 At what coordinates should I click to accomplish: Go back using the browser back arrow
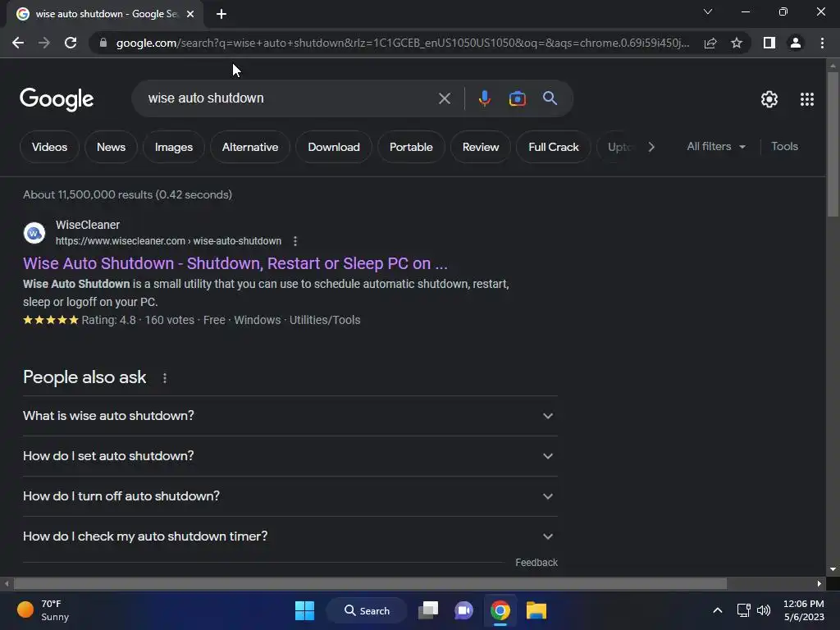click(x=18, y=43)
